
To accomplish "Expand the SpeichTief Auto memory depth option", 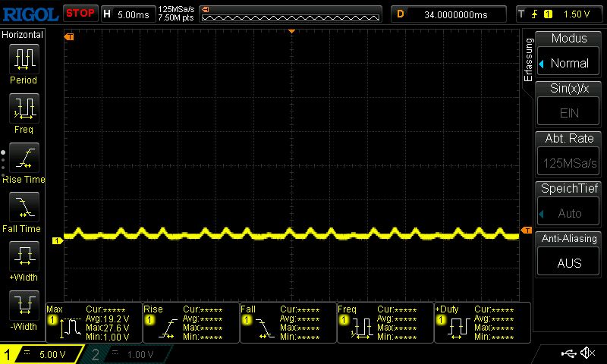I will tap(568, 213).
